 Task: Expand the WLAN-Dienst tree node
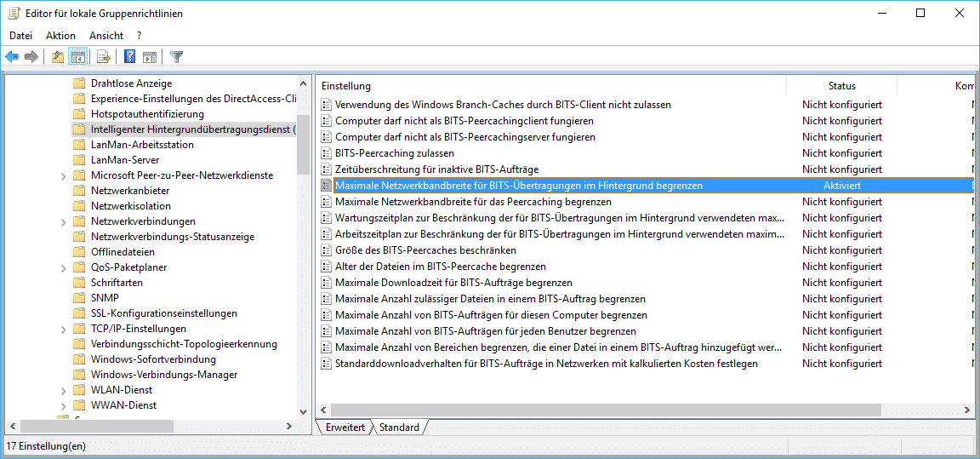pyautogui.click(x=64, y=391)
